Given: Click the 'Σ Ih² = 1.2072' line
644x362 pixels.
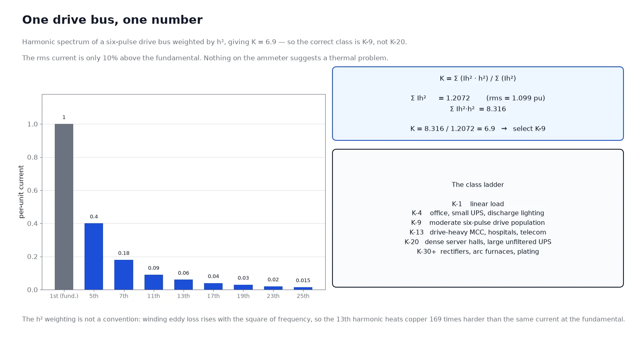Looking at the screenshot, I should (x=478, y=98).
